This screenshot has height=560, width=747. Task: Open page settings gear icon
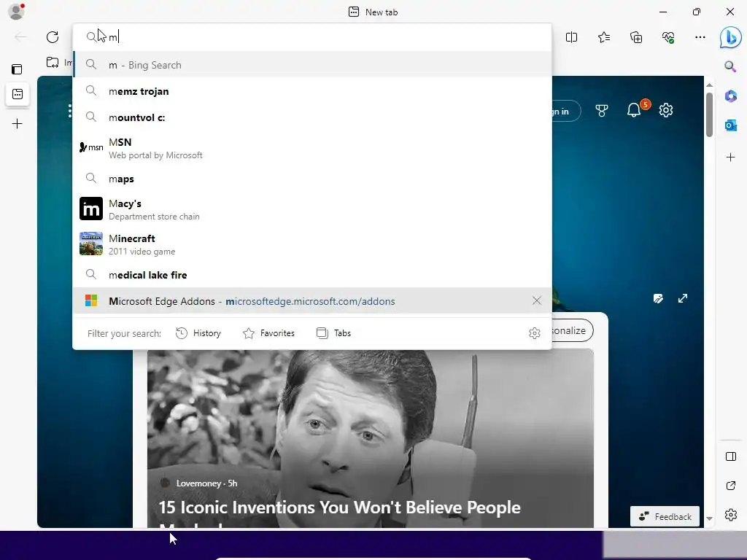(x=665, y=111)
